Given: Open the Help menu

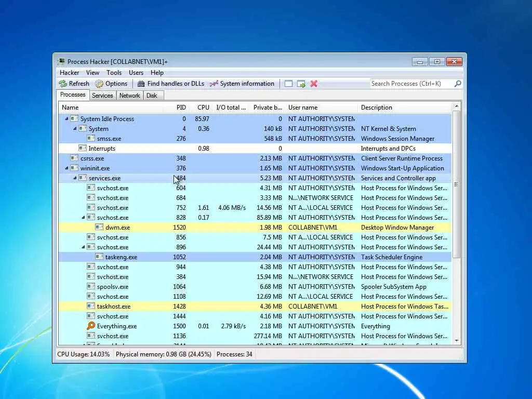Looking at the screenshot, I should coord(157,73).
